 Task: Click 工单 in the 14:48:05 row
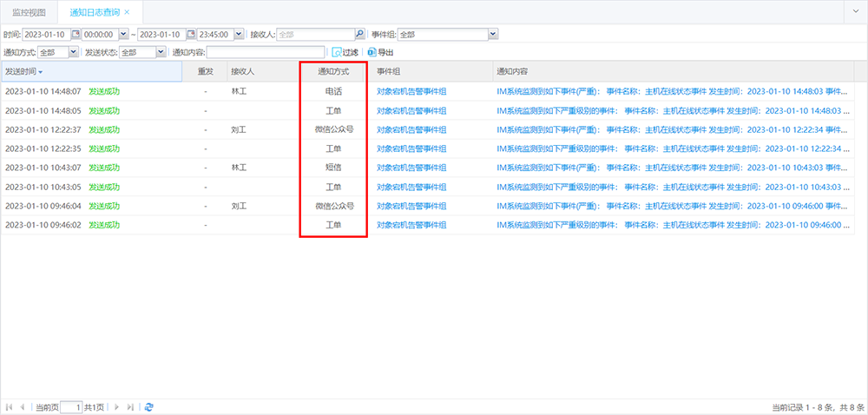(333, 110)
